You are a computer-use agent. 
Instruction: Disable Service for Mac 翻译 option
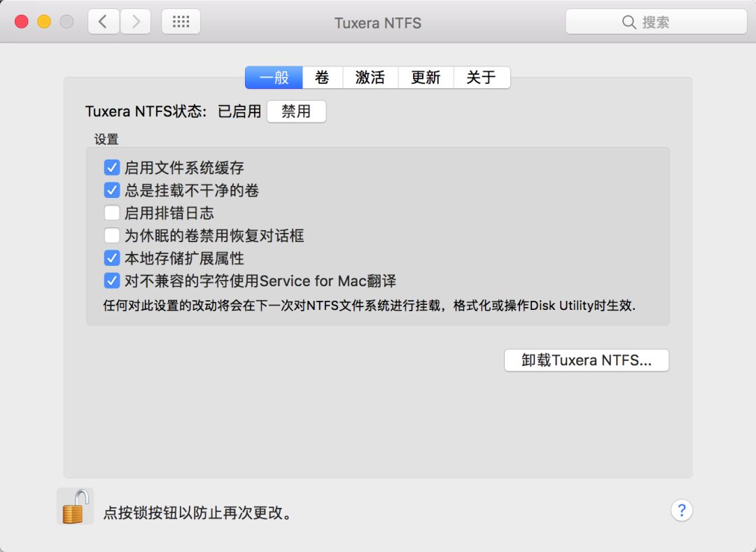pos(112,281)
